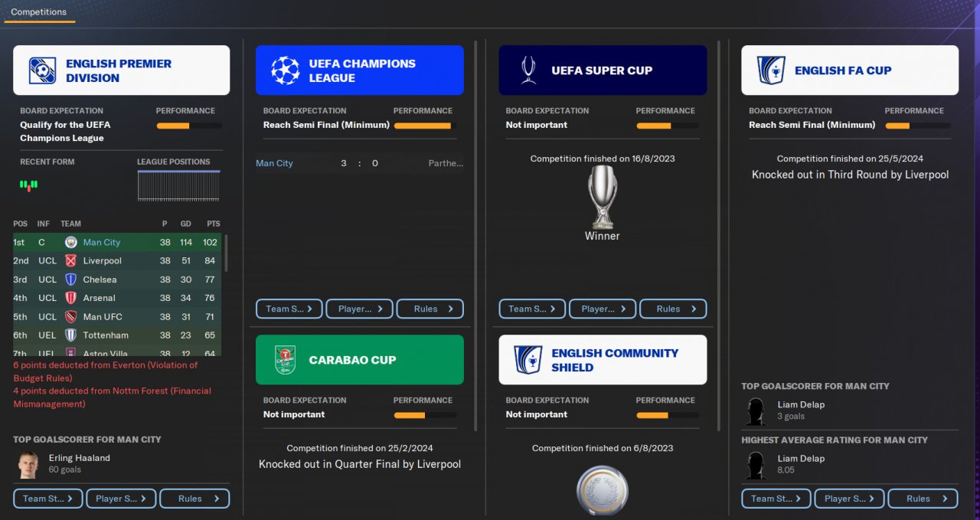Open Rules for UEFA Super Cup
The height and width of the screenshot is (520, 980).
[x=673, y=309]
